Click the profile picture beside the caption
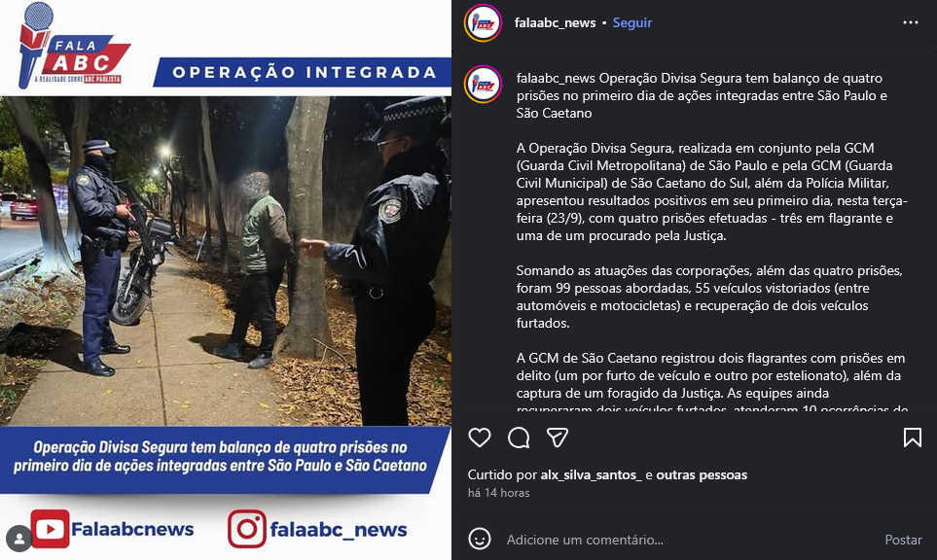Image resolution: width=937 pixels, height=560 pixels. [483, 85]
